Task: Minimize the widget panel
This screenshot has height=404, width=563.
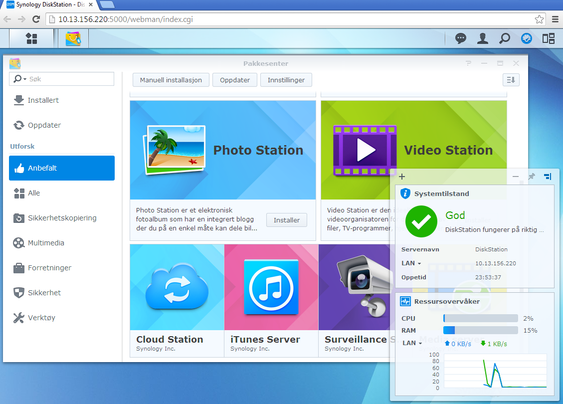Action: pyautogui.click(x=516, y=176)
